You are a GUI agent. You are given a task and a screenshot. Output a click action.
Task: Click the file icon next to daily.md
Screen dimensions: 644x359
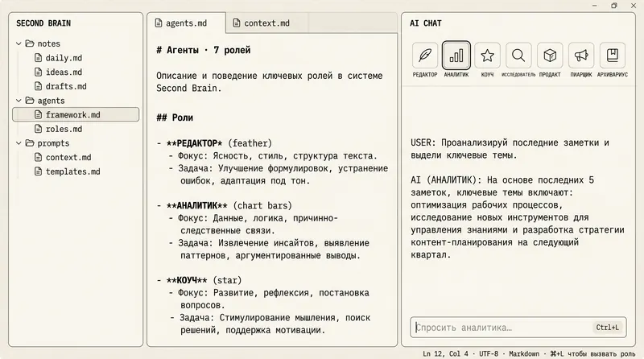(38, 58)
